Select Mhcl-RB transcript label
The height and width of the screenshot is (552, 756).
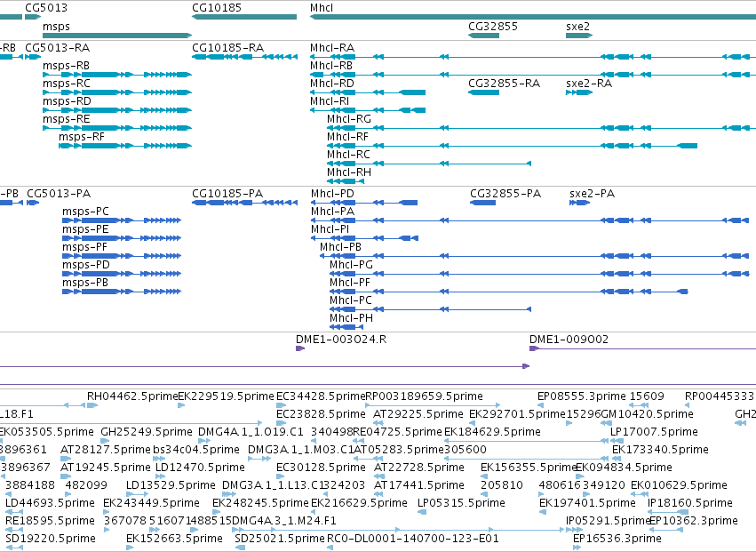(331, 66)
